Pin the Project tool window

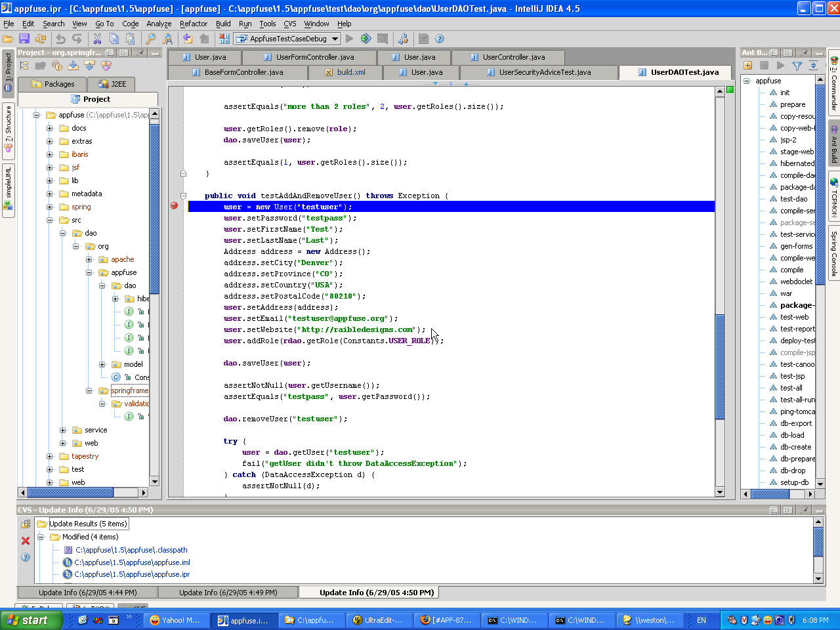[139, 52]
